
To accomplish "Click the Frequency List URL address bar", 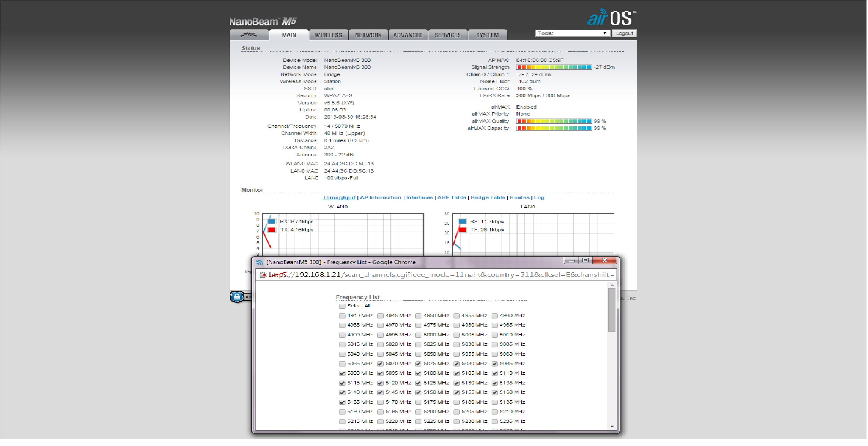I will click(436, 275).
